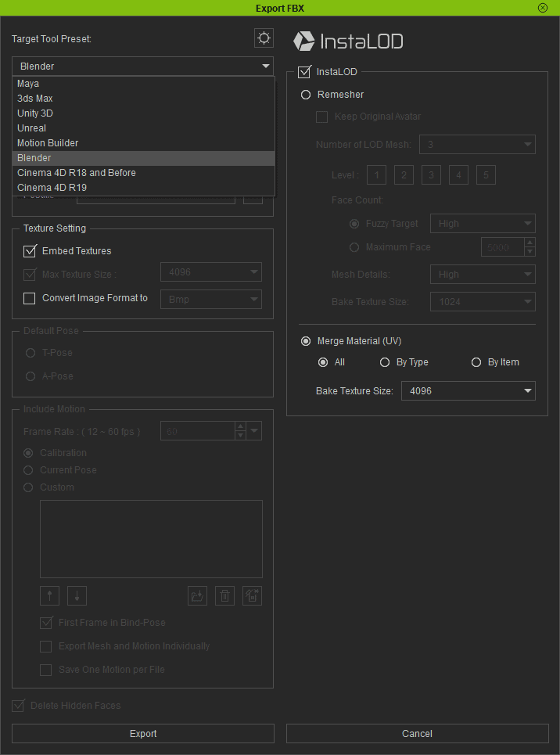The image size is (560, 755).
Task: Select the Fuzzy Target radio button
Action: 354,224
